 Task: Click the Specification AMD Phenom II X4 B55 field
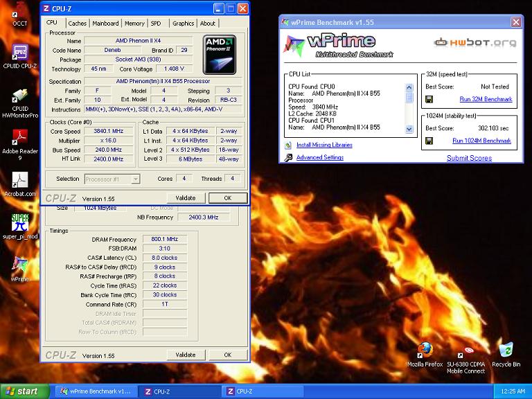pyautogui.click(x=163, y=81)
